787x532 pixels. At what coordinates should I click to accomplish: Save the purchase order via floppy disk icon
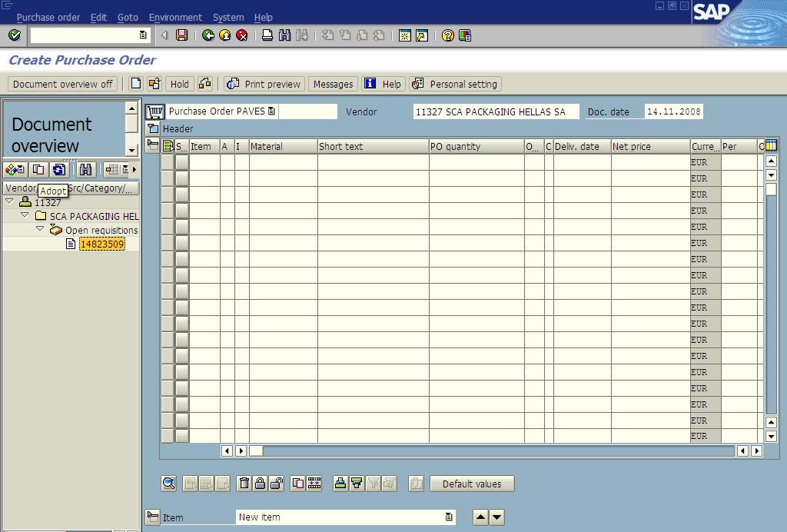[x=181, y=35]
